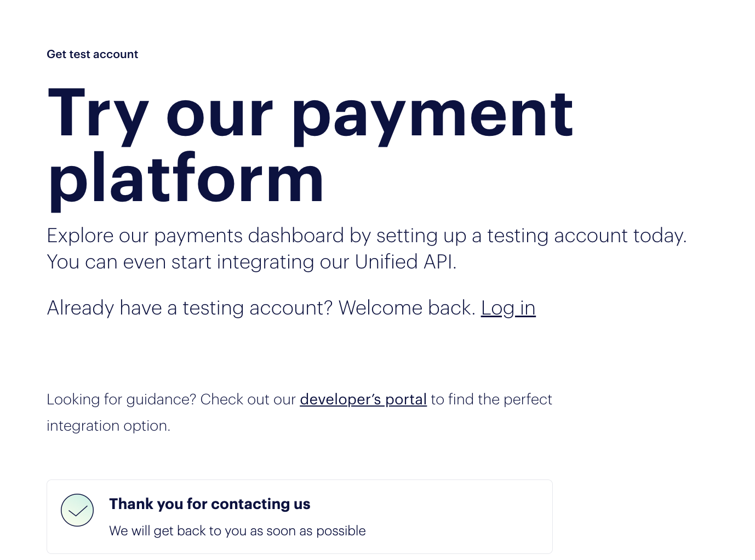Click the 'Explore our payments dashboard' paragraph
Viewport: 755px width, 560px height.
(367, 249)
